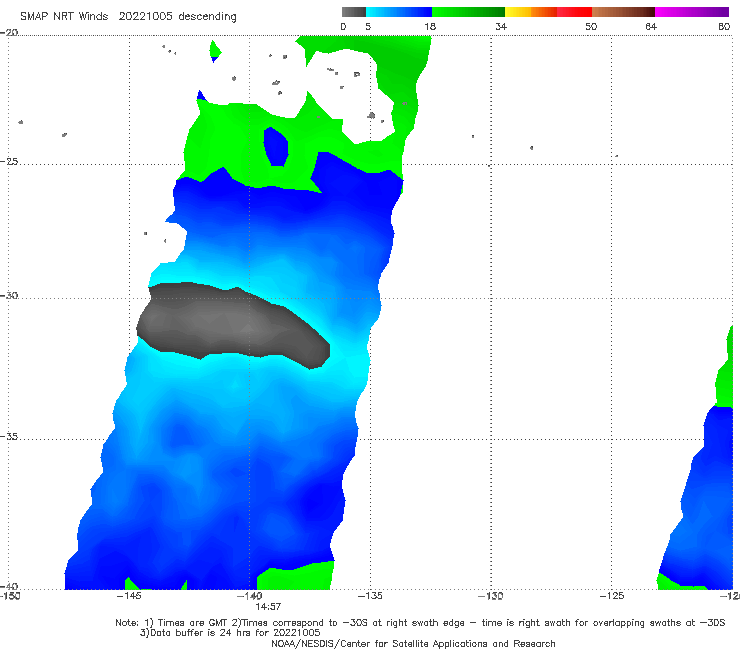The height and width of the screenshot is (650, 740).
Task: Click color bar label '64'
Action: 651,26
